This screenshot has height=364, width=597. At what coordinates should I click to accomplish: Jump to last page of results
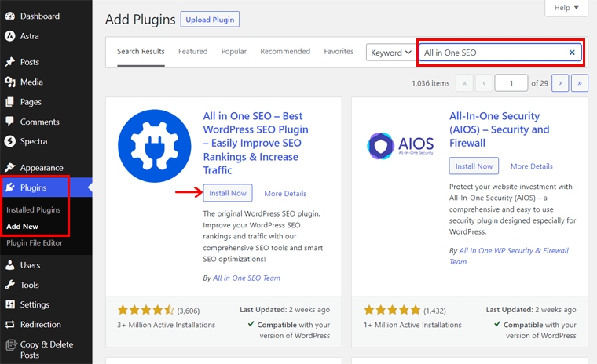pyautogui.click(x=580, y=83)
